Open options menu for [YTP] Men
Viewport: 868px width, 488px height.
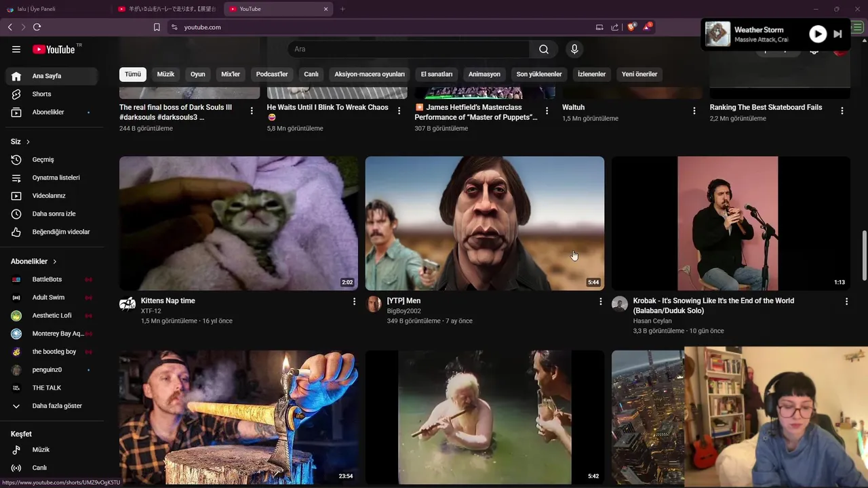[600, 301]
